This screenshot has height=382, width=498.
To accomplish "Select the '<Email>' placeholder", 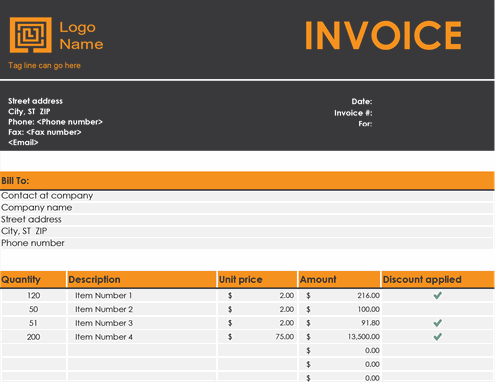I will [23, 142].
